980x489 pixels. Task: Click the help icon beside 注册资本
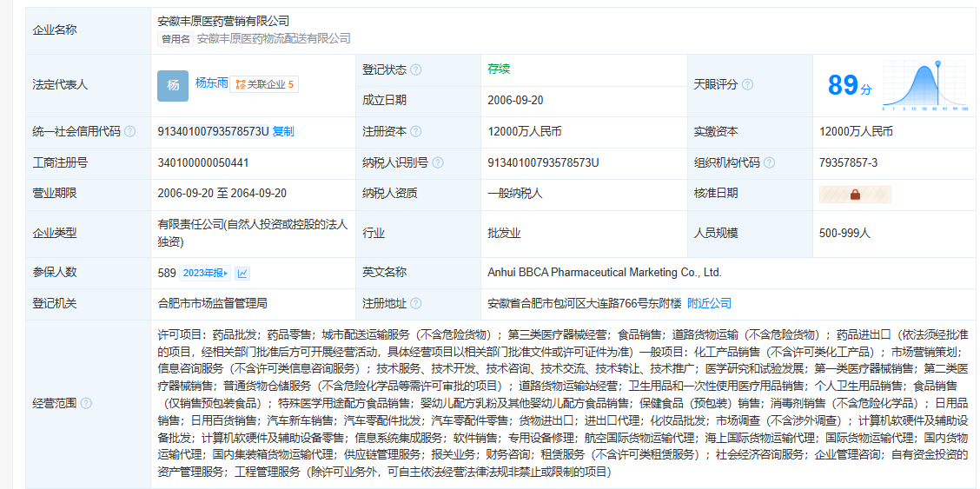coord(415,132)
